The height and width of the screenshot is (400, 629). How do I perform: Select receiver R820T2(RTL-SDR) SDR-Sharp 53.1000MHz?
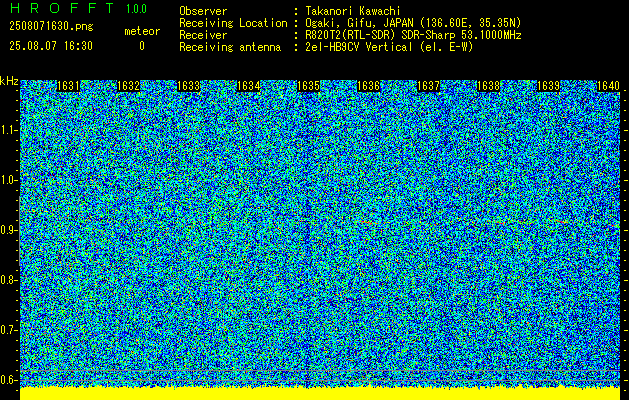coord(413,35)
